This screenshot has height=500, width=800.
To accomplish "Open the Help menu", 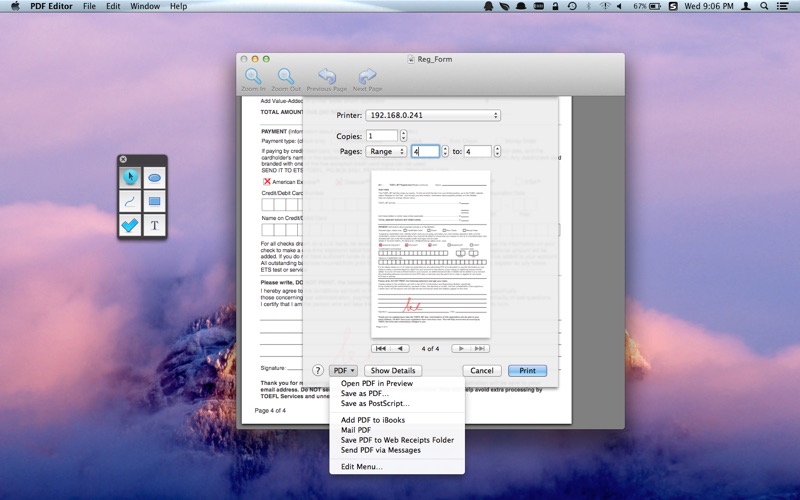I will [178, 6].
